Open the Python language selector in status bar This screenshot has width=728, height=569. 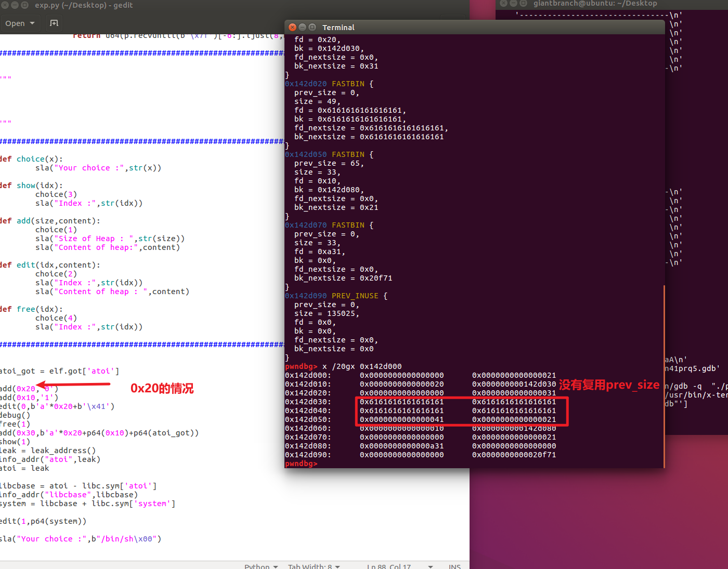tap(262, 566)
